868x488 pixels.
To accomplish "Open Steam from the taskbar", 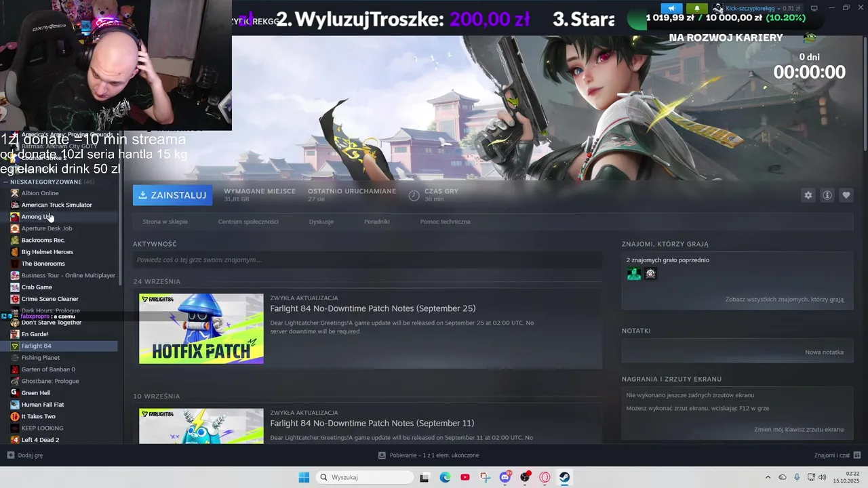I will click(x=564, y=477).
